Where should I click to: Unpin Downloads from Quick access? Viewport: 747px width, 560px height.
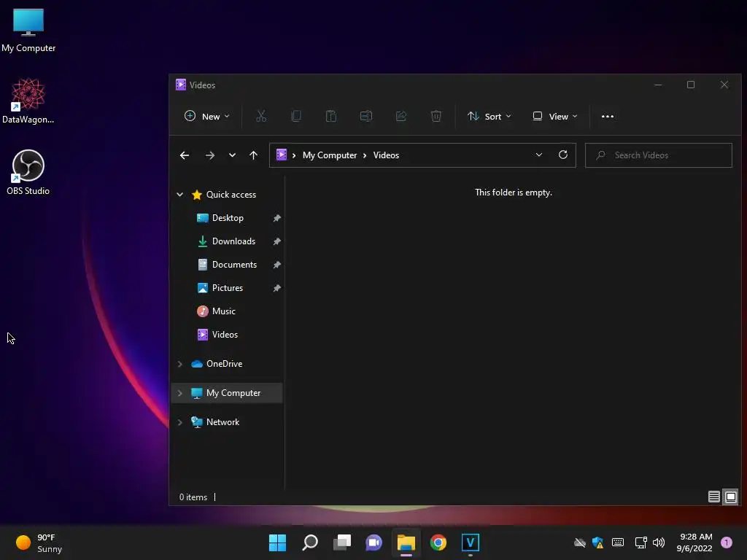[276, 241]
